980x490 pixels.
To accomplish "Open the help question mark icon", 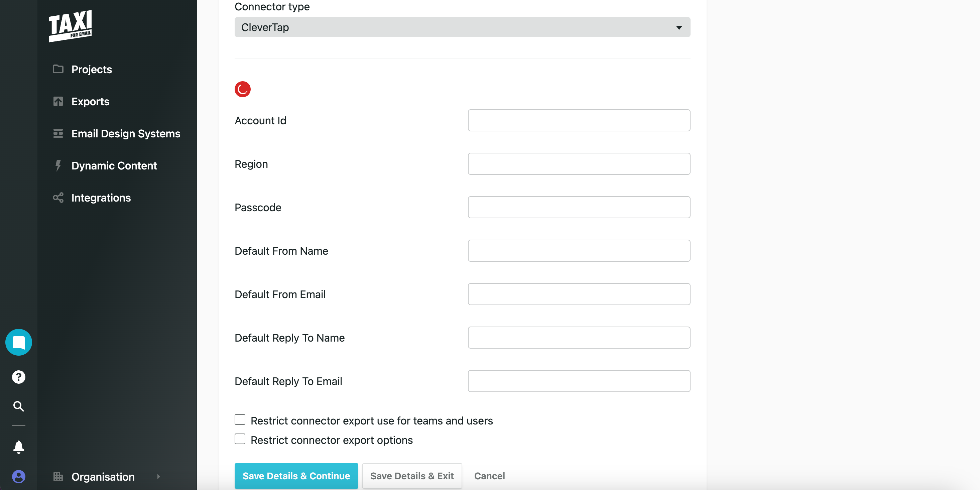I will pos(19,377).
